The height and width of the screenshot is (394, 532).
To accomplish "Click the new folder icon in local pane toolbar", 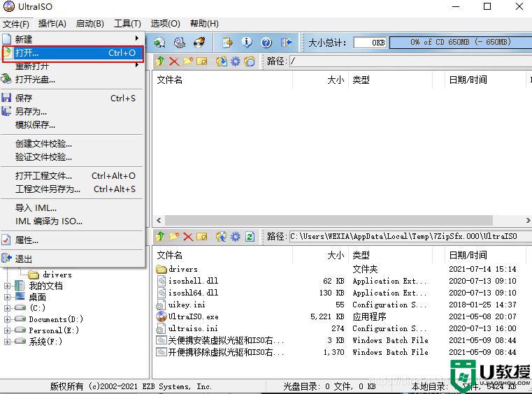I will point(174,236).
